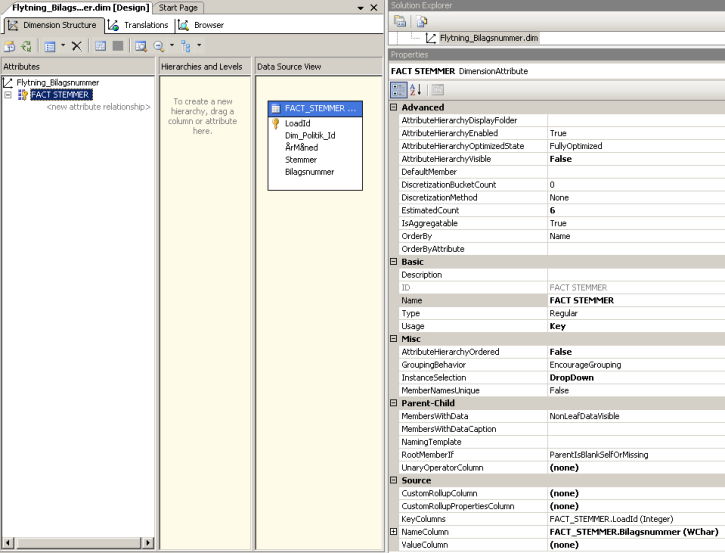Image resolution: width=725 pixels, height=553 pixels.
Task: Open the Start Page document tab
Action: (178, 8)
